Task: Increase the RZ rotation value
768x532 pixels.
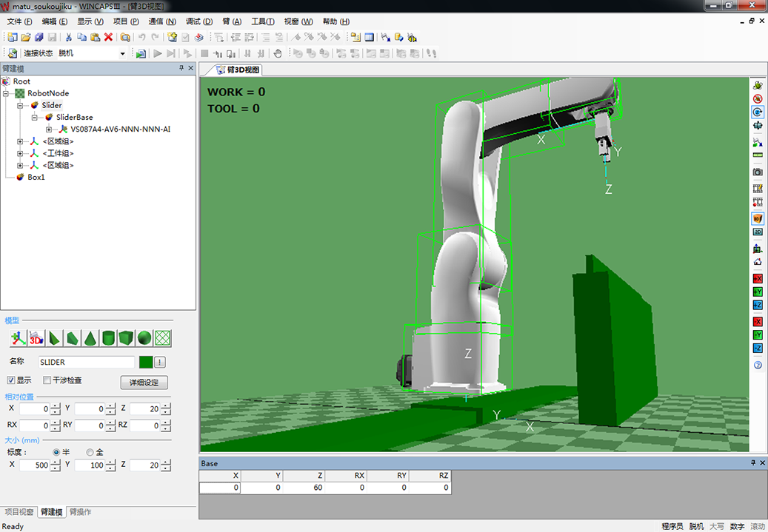Action: click(167, 422)
